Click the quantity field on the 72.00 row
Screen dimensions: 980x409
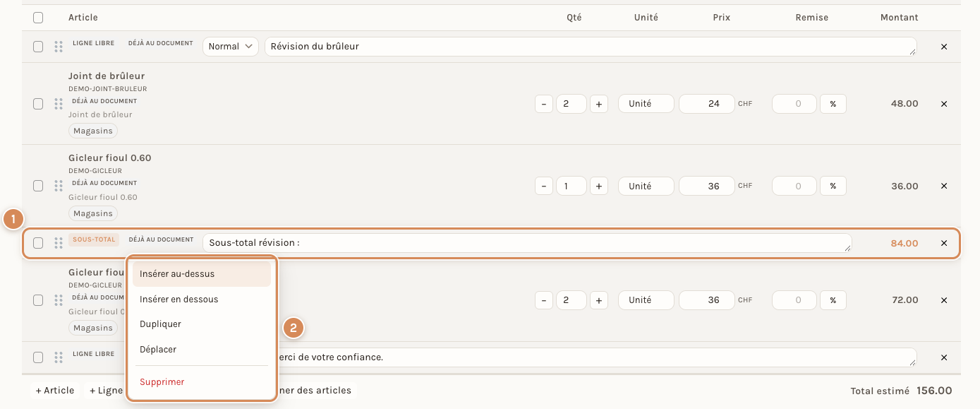(571, 300)
